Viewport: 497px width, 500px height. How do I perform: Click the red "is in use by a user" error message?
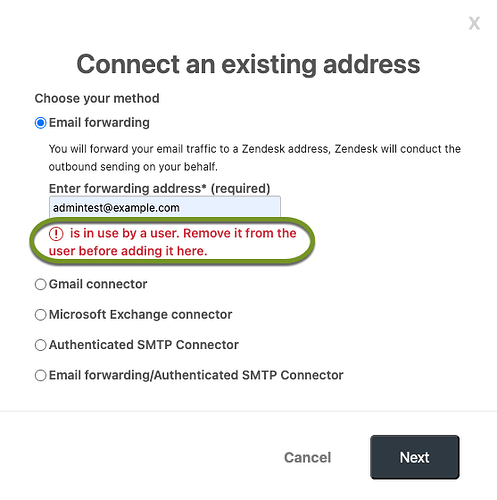tap(173, 242)
